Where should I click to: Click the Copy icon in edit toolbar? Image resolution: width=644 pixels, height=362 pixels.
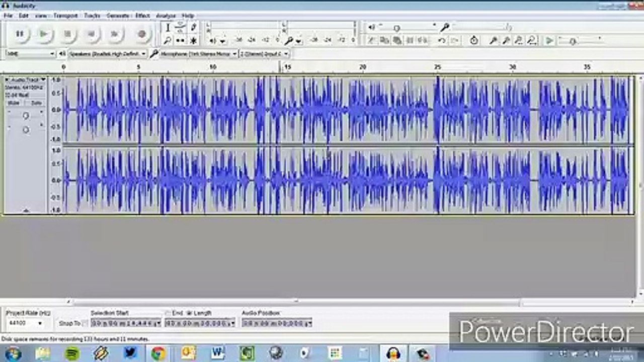click(x=384, y=40)
